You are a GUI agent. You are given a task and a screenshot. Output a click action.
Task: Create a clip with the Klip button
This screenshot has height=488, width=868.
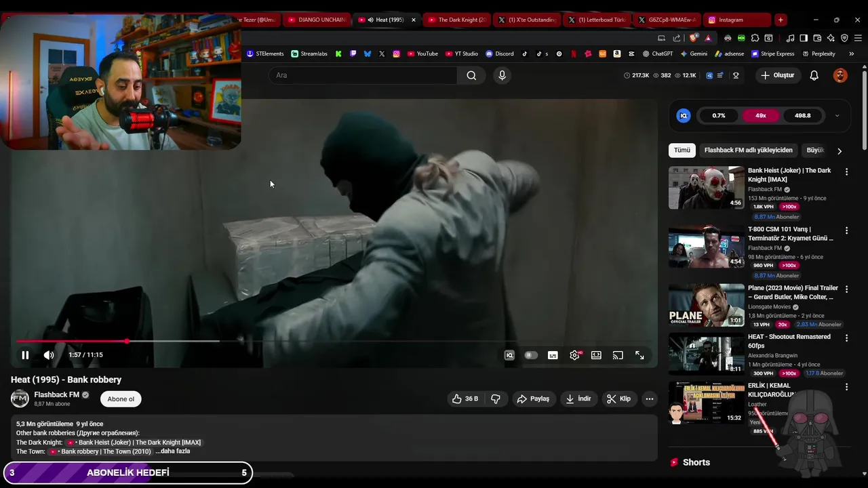coord(618,399)
